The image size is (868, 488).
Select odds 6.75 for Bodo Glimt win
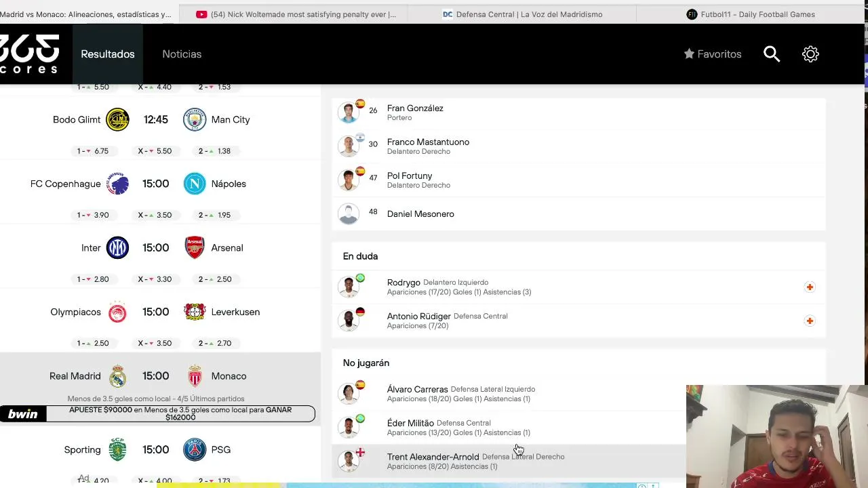click(93, 151)
